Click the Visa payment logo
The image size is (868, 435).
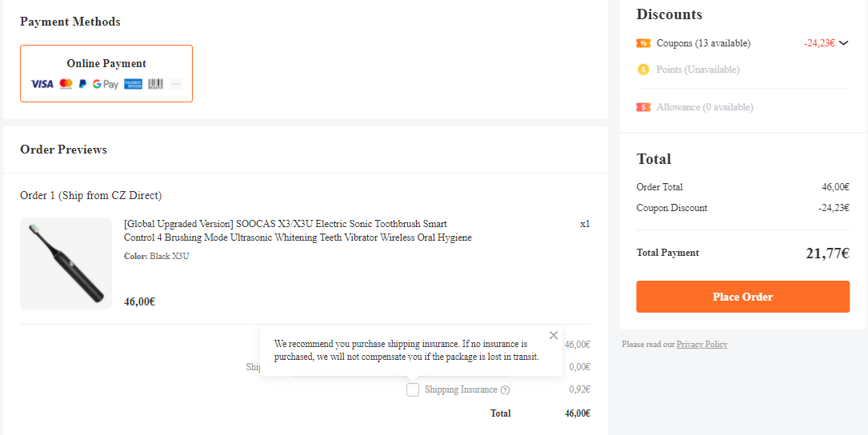pyautogui.click(x=42, y=84)
